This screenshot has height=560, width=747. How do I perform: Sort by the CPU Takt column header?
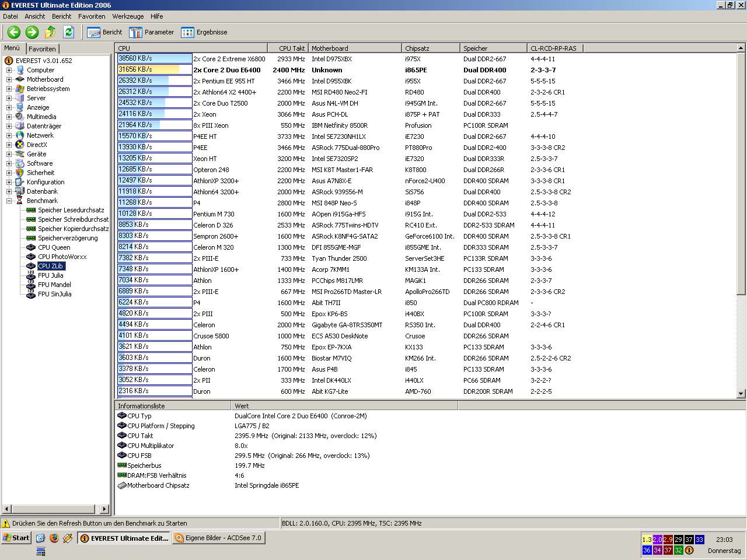288,48
